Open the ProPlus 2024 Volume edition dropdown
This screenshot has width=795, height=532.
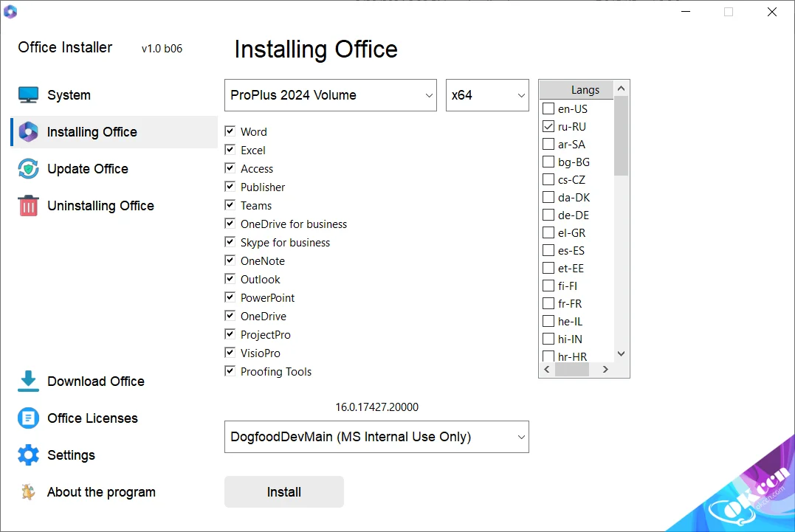pos(331,94)
